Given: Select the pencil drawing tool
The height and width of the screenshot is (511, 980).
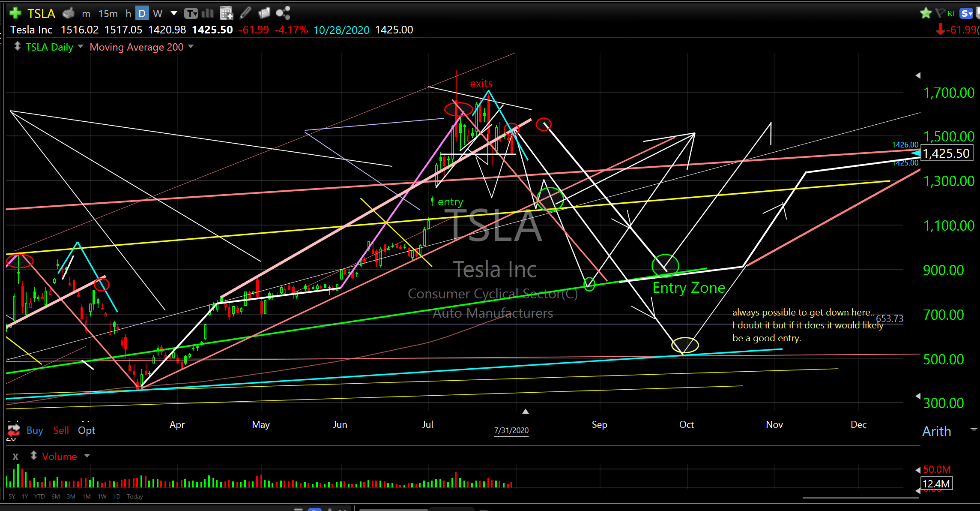Looking at the screenshot, I should click(x=245, y=13).
